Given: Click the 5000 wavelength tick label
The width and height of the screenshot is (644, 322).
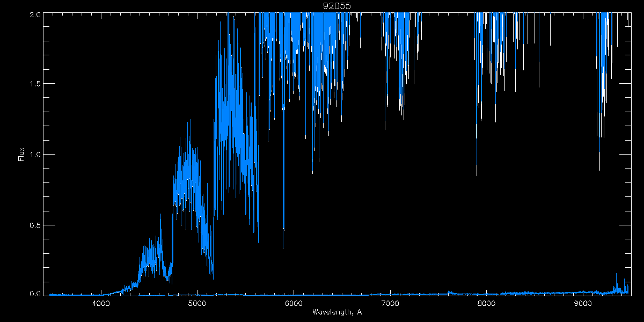Looking at the screenshot, I should pyautogui.click(x=197, y=304).
